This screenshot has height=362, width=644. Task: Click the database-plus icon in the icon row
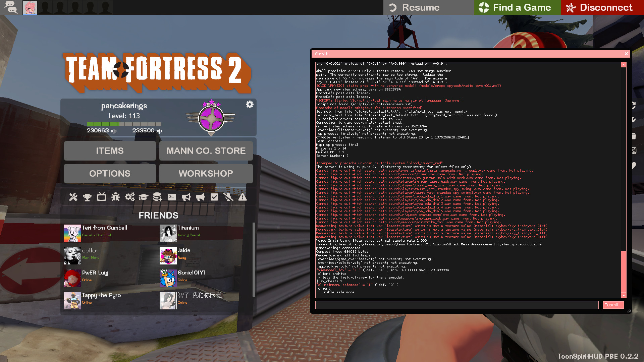click(x=158, y=197)
